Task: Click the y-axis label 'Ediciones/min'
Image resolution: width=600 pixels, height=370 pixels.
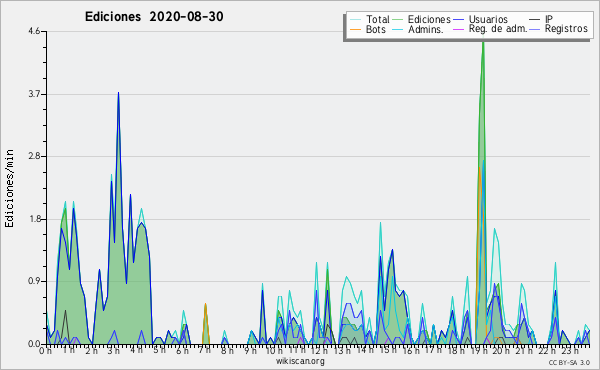Action: point(9,188)
